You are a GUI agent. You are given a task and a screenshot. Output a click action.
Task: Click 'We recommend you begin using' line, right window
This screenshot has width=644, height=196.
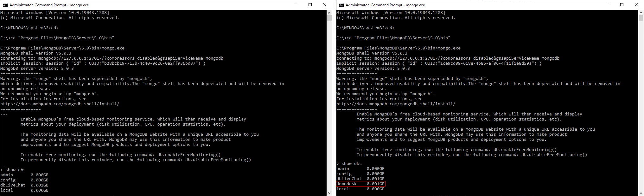386,94
